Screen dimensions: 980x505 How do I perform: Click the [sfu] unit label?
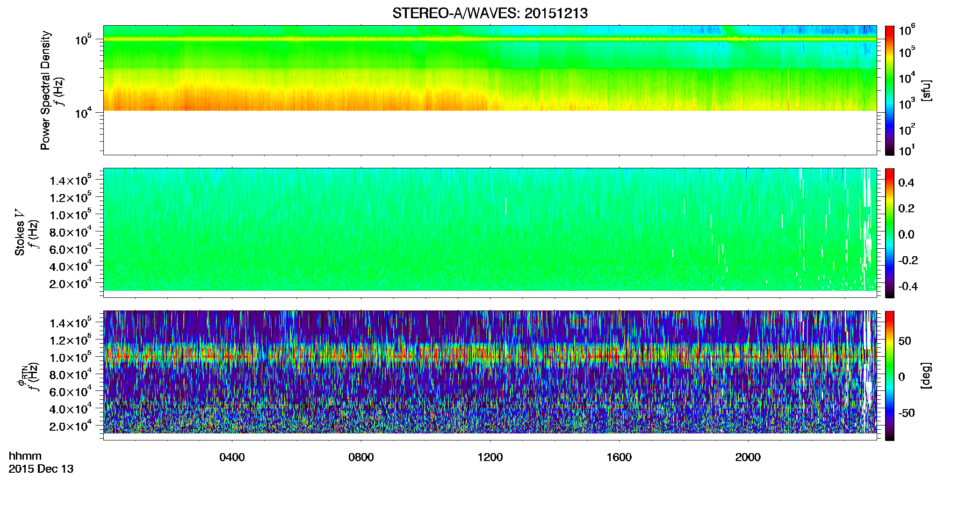click(926, 91)
